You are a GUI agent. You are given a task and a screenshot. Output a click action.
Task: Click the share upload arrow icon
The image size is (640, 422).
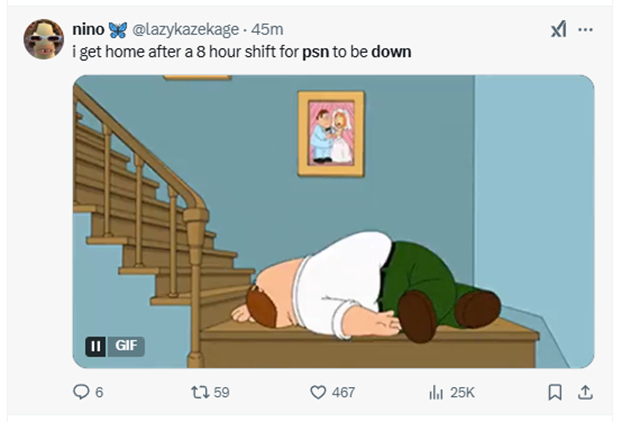586,392
